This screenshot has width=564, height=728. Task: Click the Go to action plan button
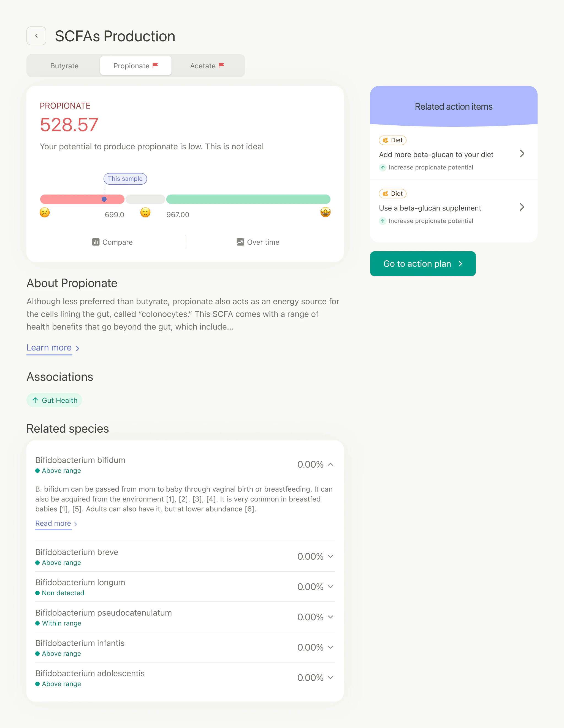(x=422, y=264)
